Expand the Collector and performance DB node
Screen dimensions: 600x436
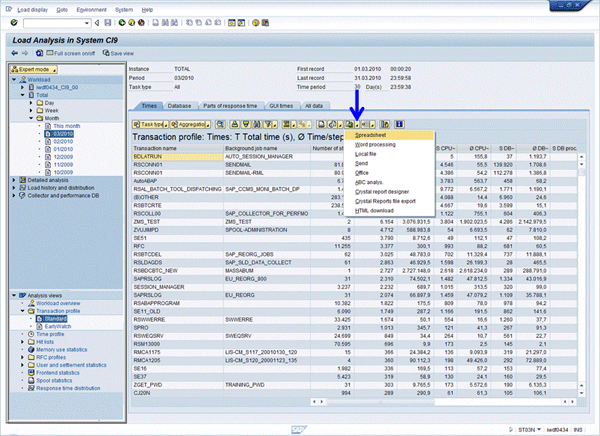point(14,195)
